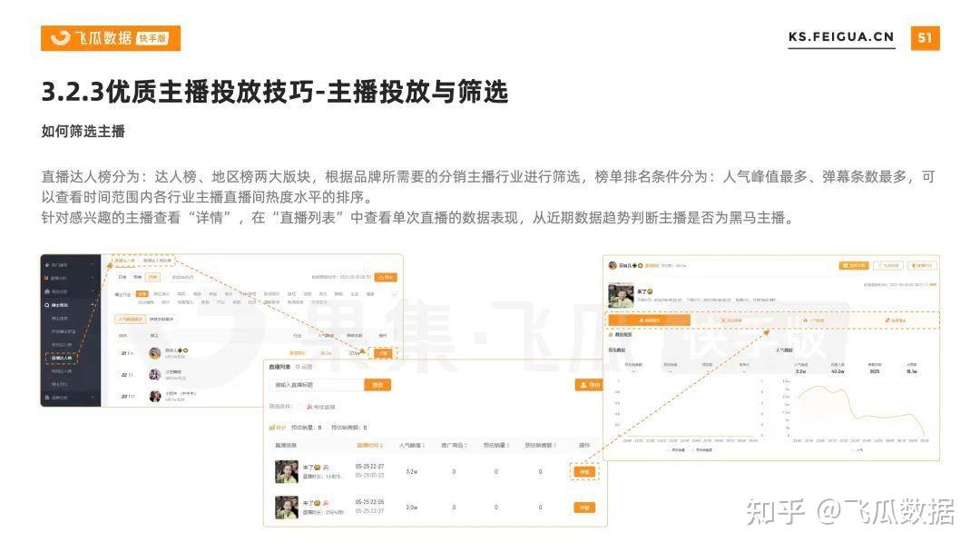
Task: Click the first-ranked streamer's avatar
Action: [155, 351]
